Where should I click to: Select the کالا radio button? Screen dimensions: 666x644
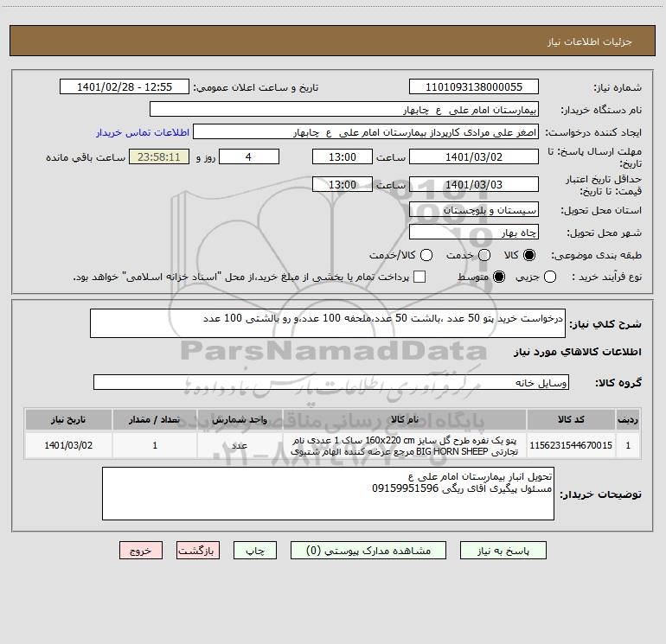pyautogui.click(x=529, y=255)
